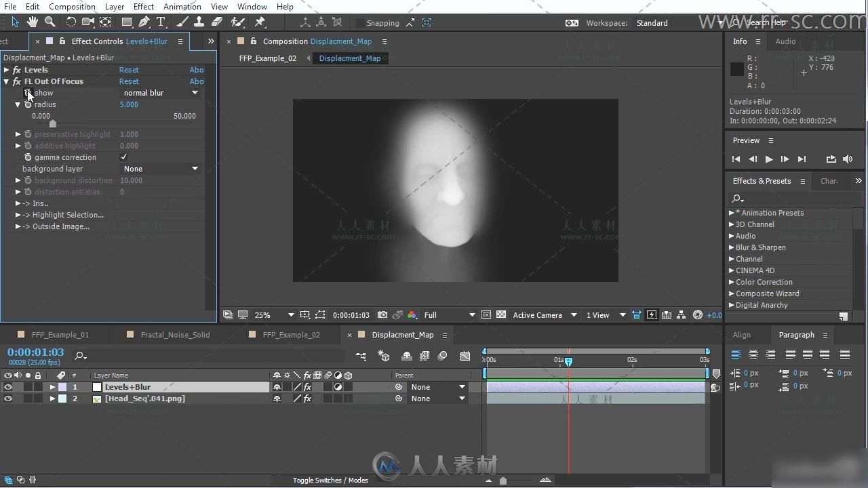Open the 1 View layout dropdown
868x488 pixels.
click(x=606, y=315)
